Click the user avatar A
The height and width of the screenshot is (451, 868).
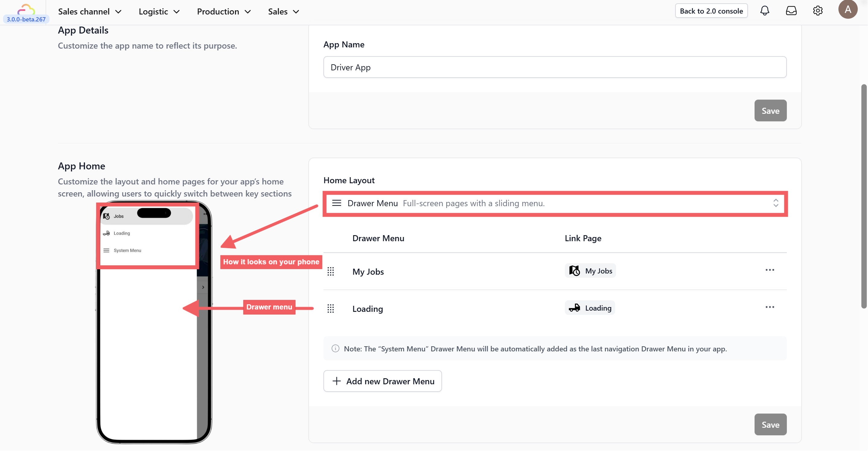pos(848,9)
